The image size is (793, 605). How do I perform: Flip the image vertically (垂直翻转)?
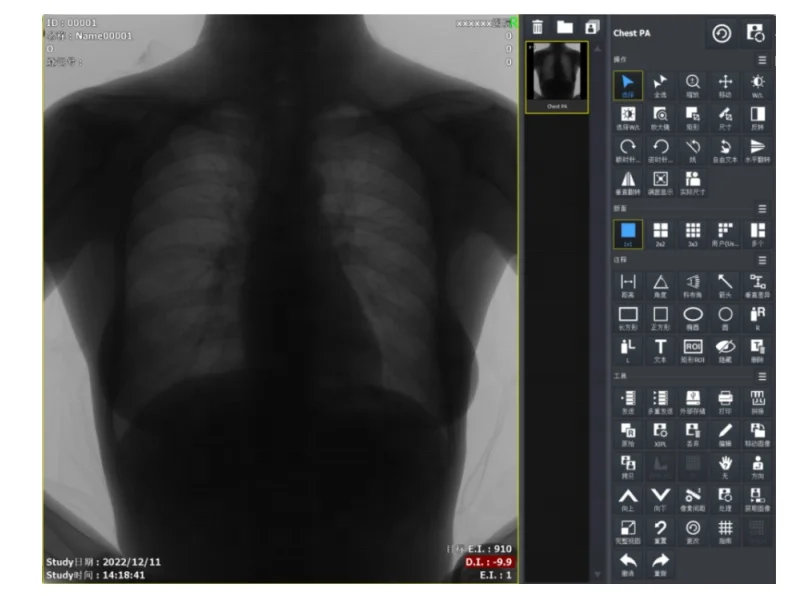coord(628,182)
